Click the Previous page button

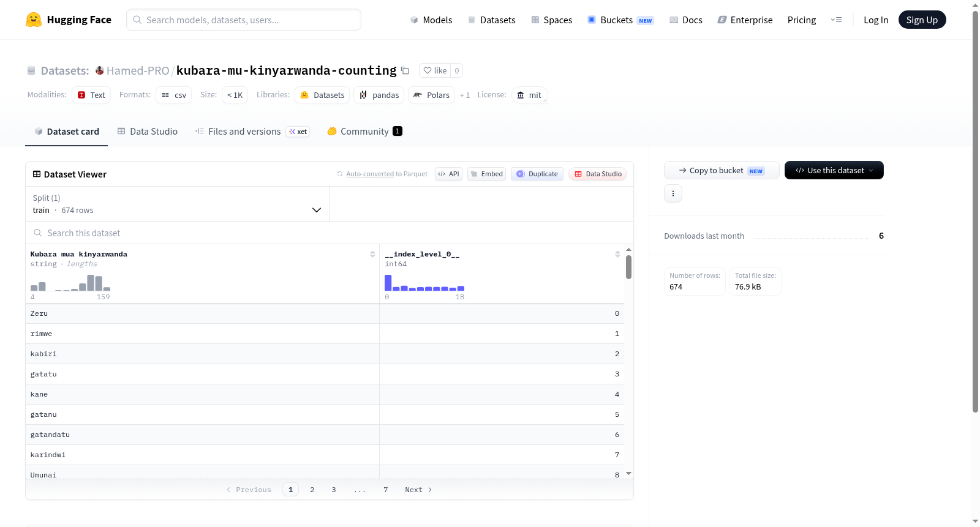(x=249, y=490)
